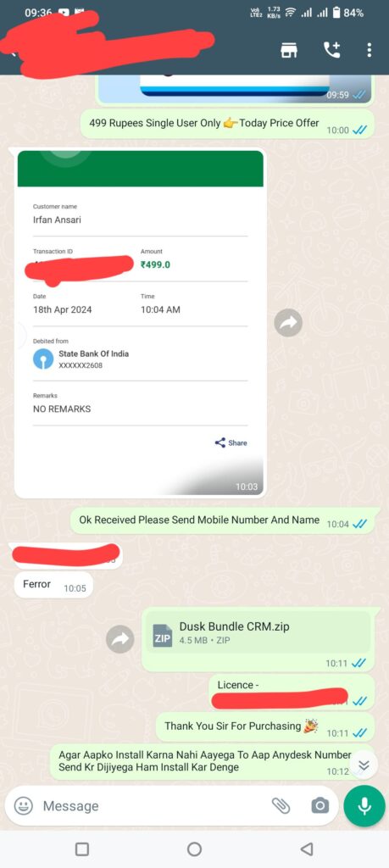Forward the payment receipt image
Viewport: 389px width, 868px height.
(x=288, y=323)
